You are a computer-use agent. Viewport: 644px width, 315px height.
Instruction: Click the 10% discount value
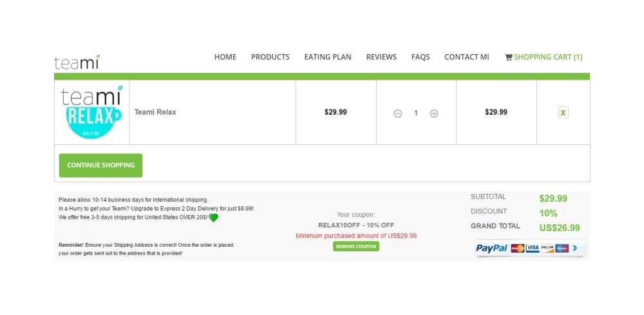coord(548,214)
